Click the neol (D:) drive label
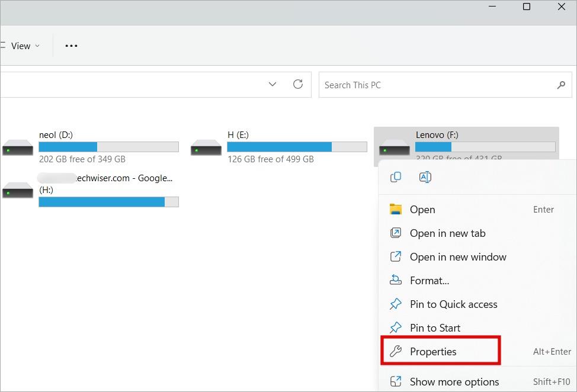This screenshot has height=392, width=577. [56, 135]
